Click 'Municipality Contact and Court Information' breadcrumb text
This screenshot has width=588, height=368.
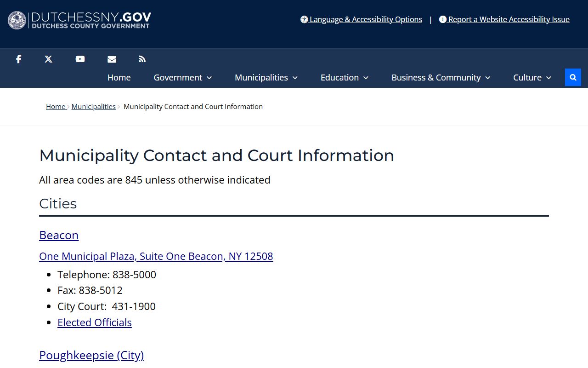[x=193, y=106]
